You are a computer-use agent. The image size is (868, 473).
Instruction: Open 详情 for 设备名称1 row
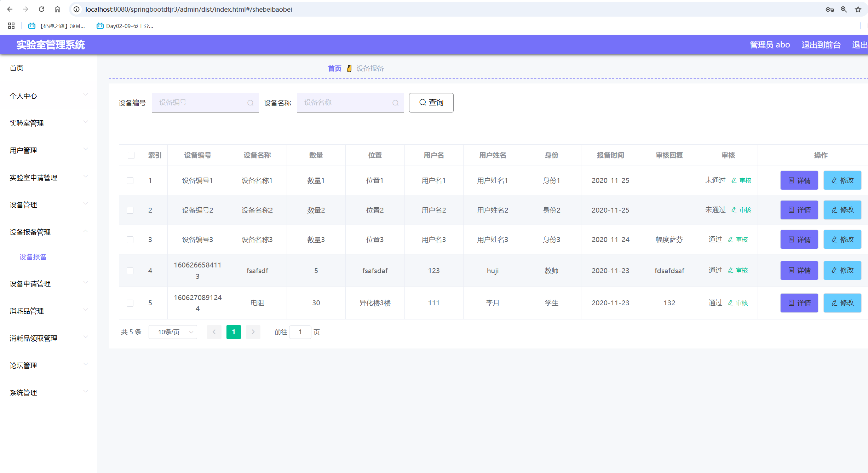pos(799,180)
